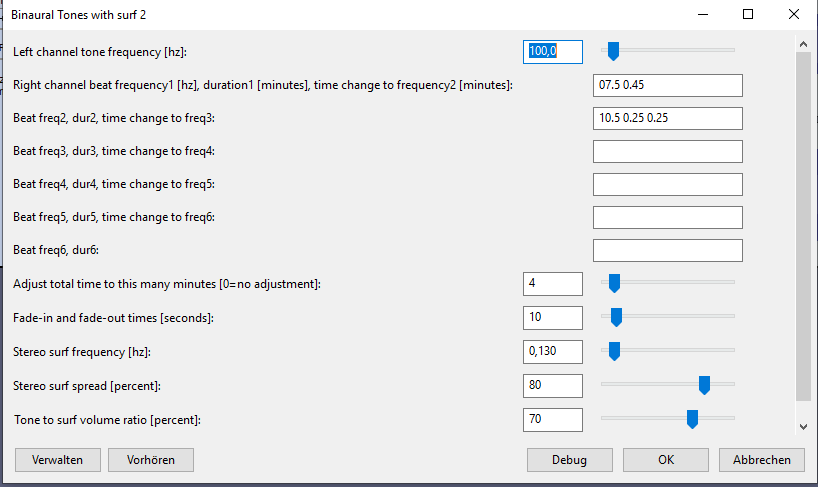
Task: Confirm with the OK button
Action: coord(665,459)
